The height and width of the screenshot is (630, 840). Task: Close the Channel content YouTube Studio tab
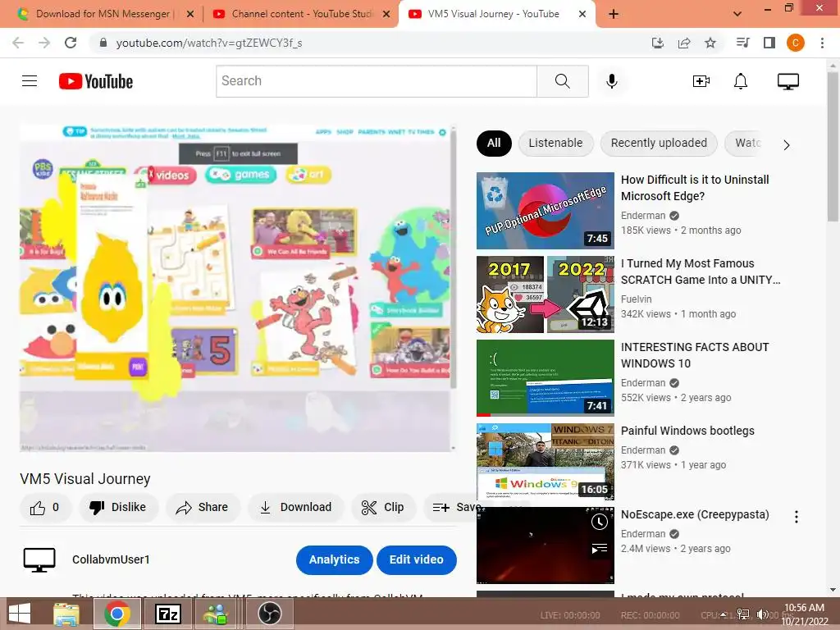pos(386,14)
